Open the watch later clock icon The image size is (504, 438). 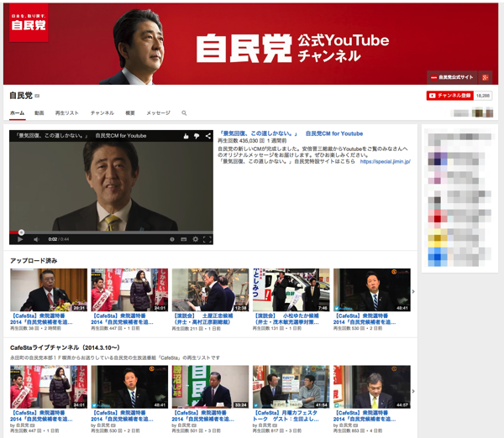[x=172, y=239]
